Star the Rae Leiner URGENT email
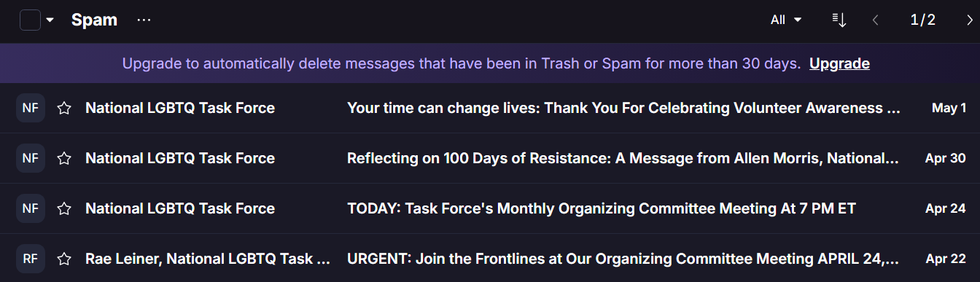 click(x=64, y=259)
